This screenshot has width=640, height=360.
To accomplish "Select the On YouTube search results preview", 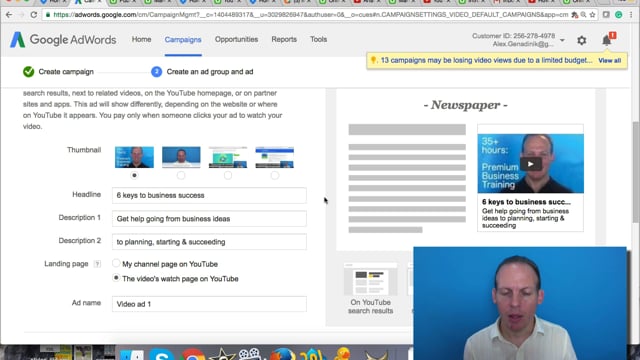I will click(x=371, y=288).
